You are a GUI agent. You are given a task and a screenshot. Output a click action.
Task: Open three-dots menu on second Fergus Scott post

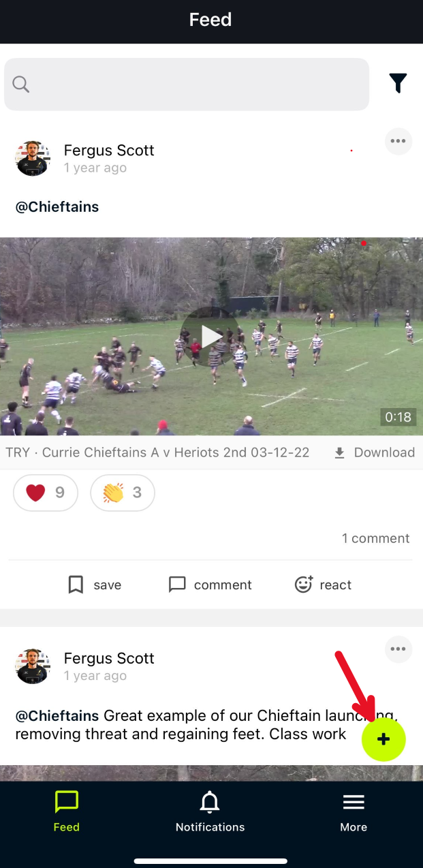click(x=398, y=649)
